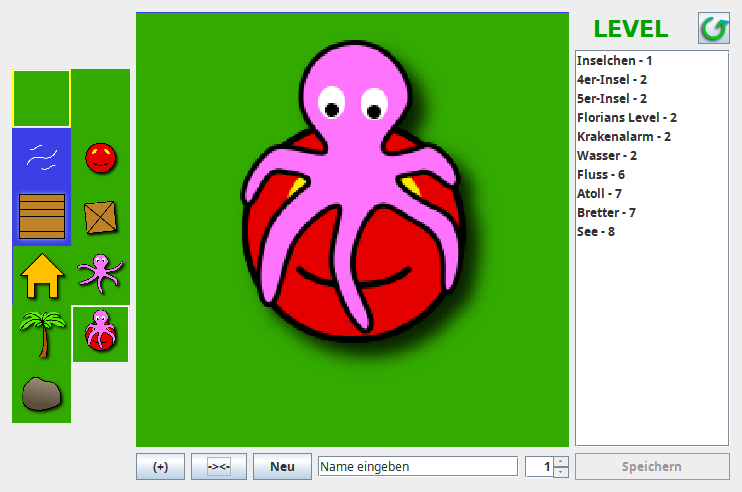Decrease level number with spinner down arrow
The image size is (742, 492).
tap(561, 472)
